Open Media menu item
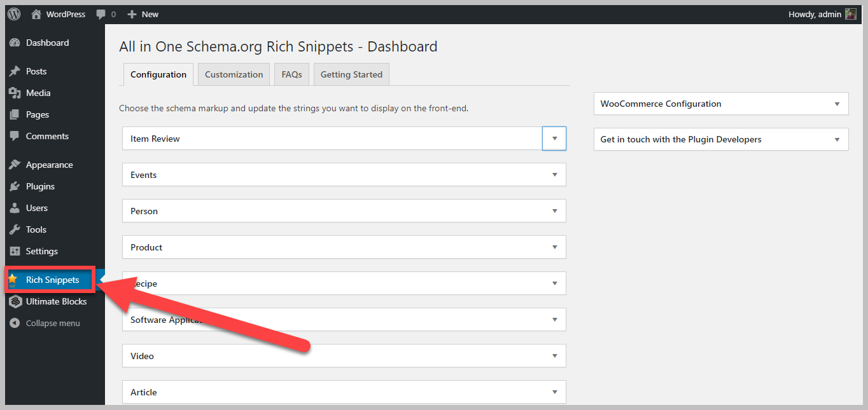868x410 pixels. 38,93
